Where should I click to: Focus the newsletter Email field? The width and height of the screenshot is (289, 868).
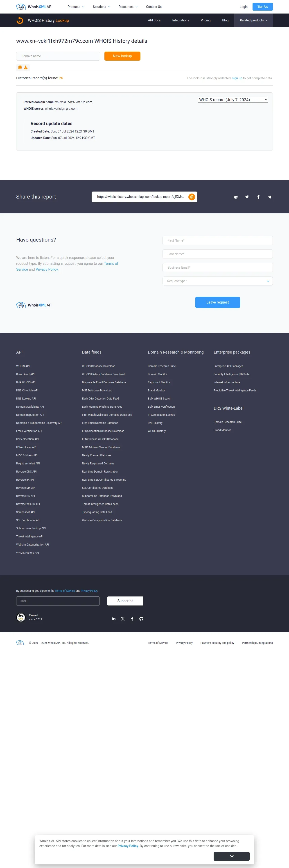click(x=58, y=601)
